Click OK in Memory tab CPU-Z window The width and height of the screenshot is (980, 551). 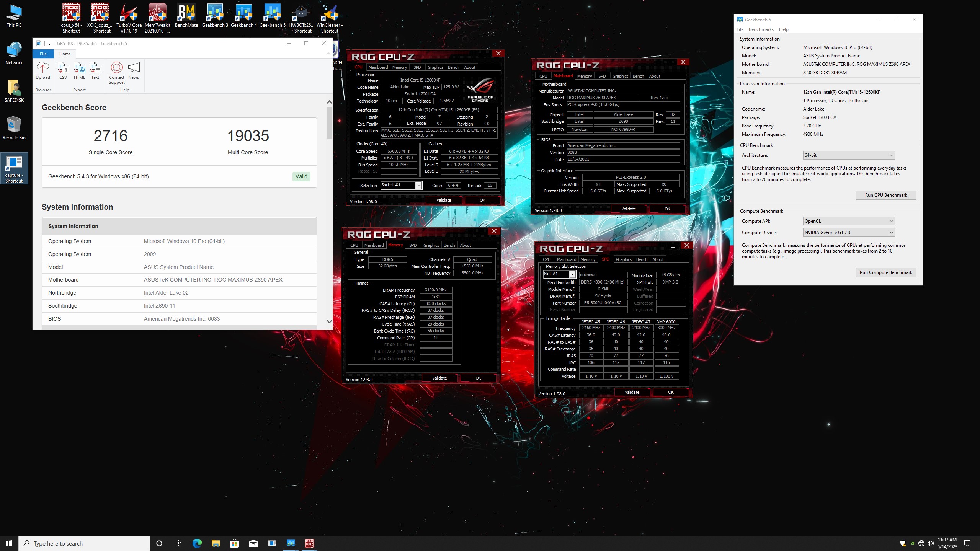(x=478, y=378)
